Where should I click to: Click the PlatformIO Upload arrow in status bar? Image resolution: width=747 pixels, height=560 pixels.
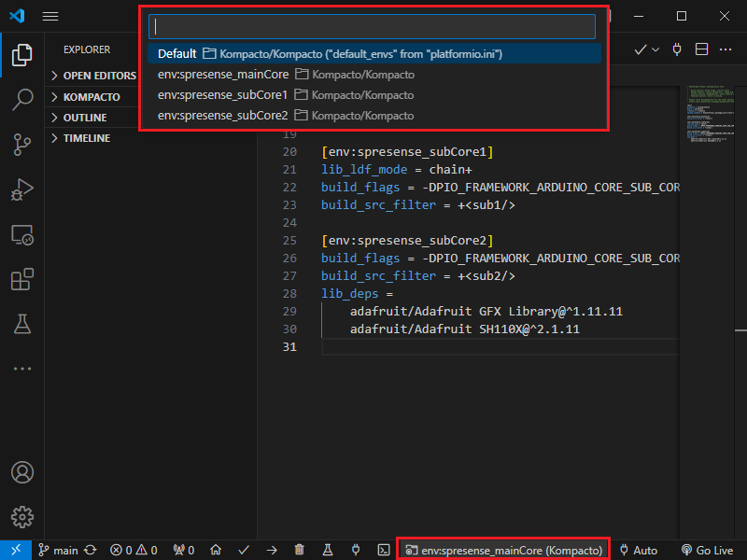[271, 551]
